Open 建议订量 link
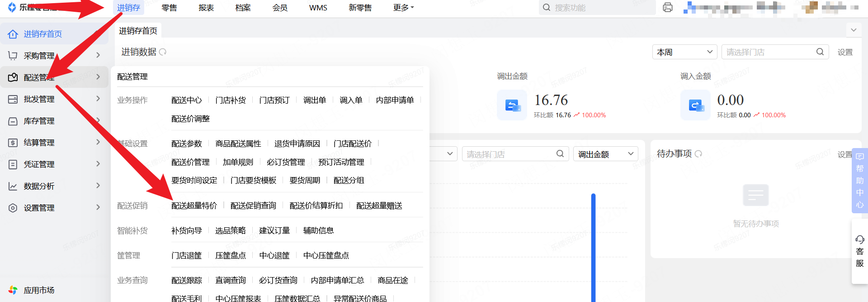Image resolution: width=868 pixels, height=302 pixels. tap(274, 230)
